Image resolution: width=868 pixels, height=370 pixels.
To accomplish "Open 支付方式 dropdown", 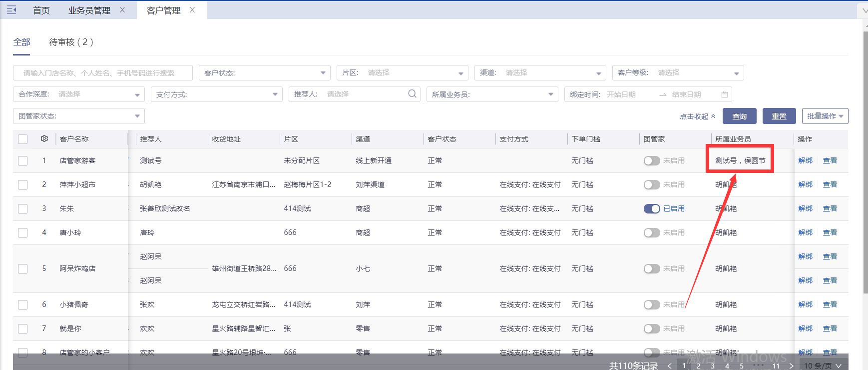I will coord(217,94).
